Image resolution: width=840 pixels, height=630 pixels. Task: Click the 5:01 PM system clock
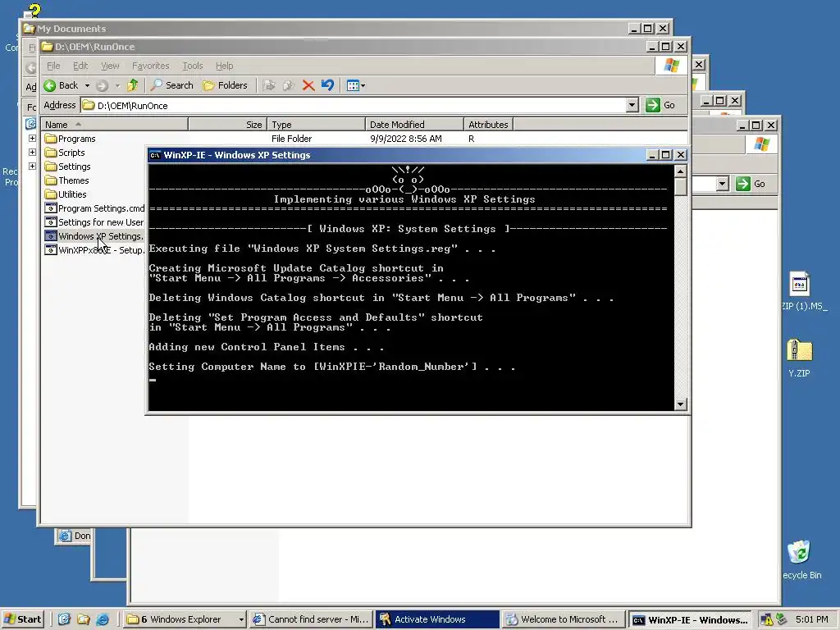[x=811, y=619]
